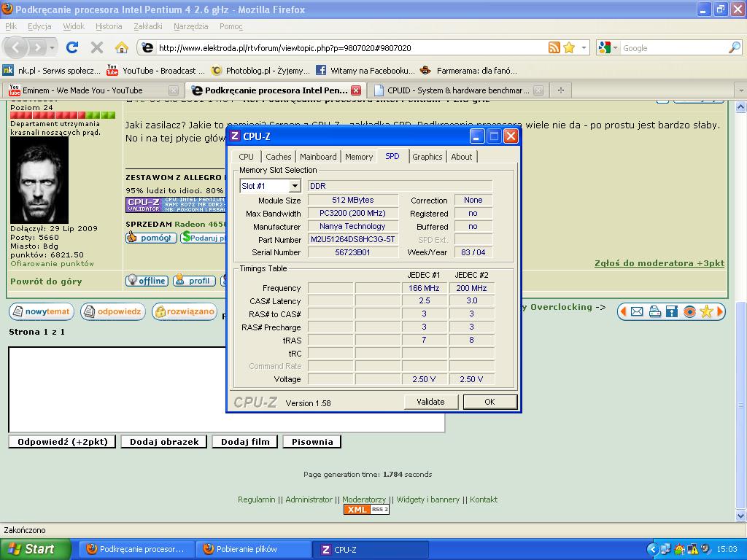Click the Dodaj film button
This screenshot has width=747, height=560.
pos(245,441)
